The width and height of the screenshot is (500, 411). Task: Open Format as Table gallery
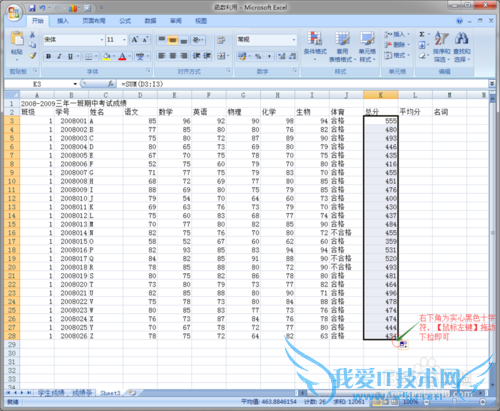coord(342,47)
